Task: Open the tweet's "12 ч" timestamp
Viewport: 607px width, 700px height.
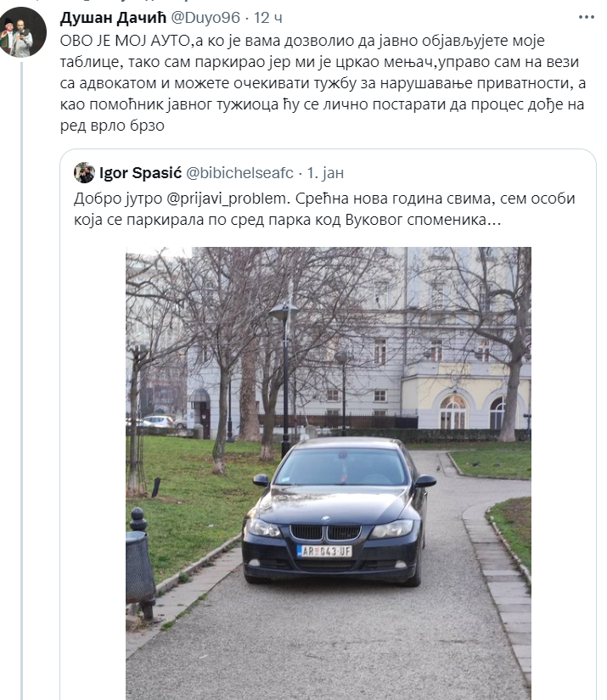Action: tap(270, 17)
